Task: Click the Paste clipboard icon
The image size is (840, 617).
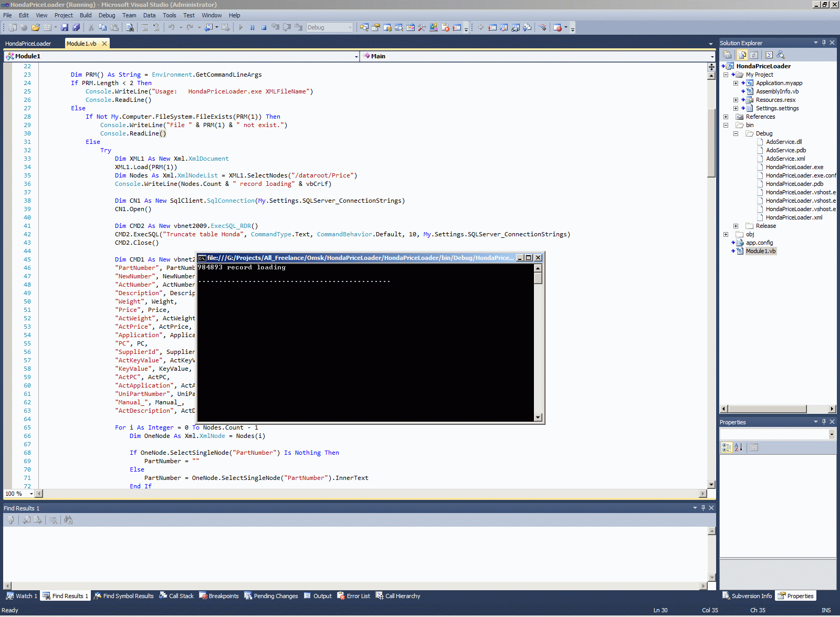Action: coord(114,27)
